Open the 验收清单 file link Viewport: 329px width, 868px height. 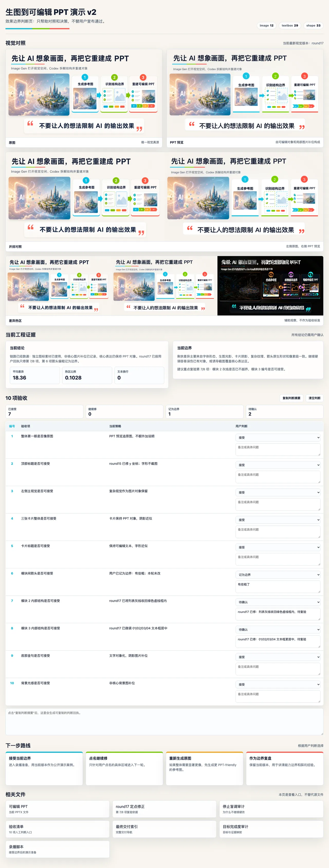(x=58, y=829)
